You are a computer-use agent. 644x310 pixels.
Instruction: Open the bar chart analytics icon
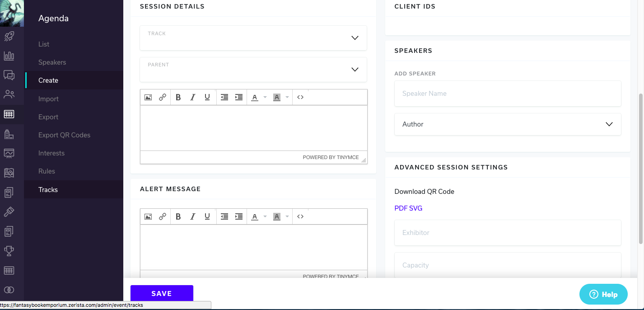(9, 56)
